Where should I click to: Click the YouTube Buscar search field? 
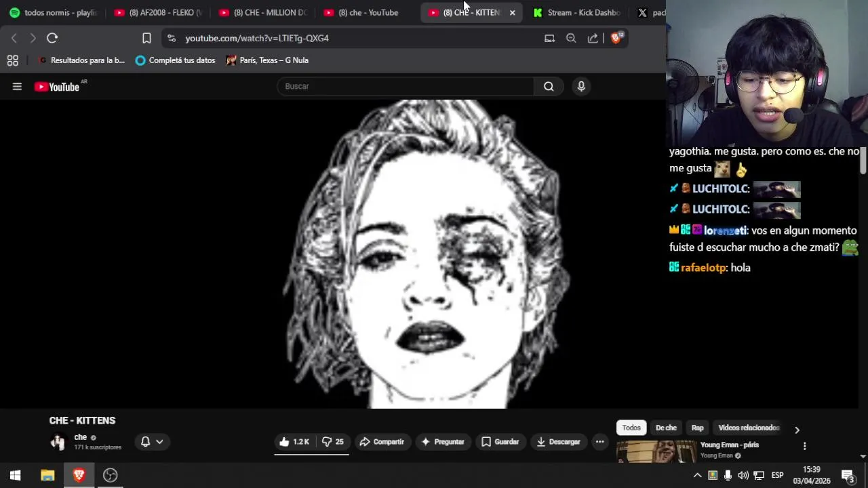click(x=406, y=86)
